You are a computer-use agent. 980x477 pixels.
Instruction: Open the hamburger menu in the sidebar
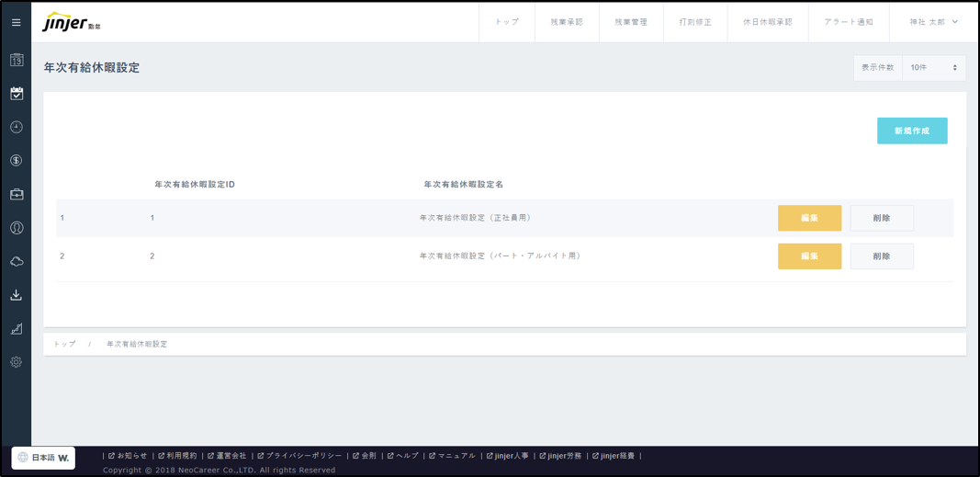click(x=17, y=23)
